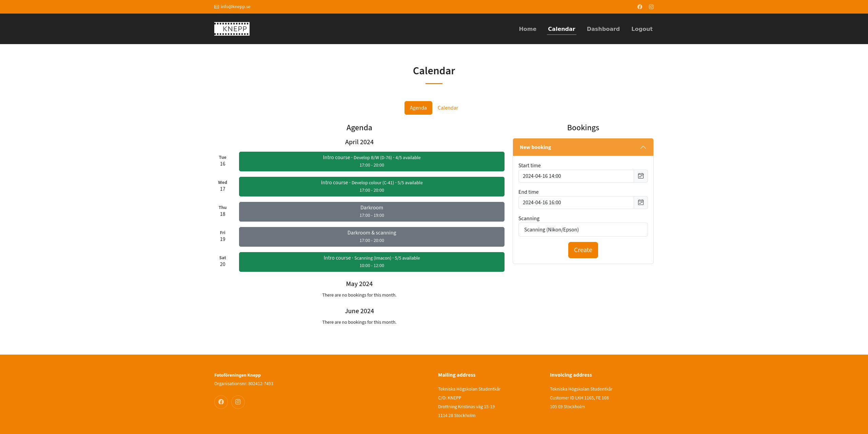Screen dimensions: 868x434
Task: Click the KNEPP filmstrip logo
Action: coord(232,29)
